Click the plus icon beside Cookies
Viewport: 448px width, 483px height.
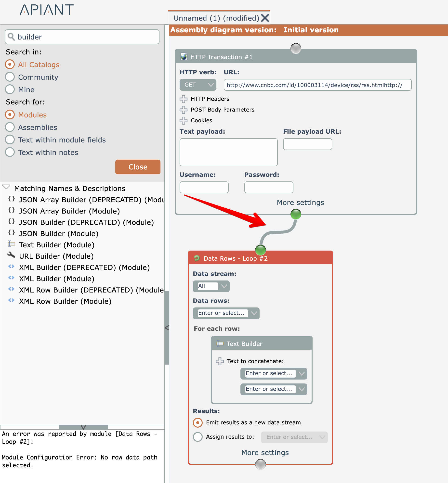coord(183,121)
